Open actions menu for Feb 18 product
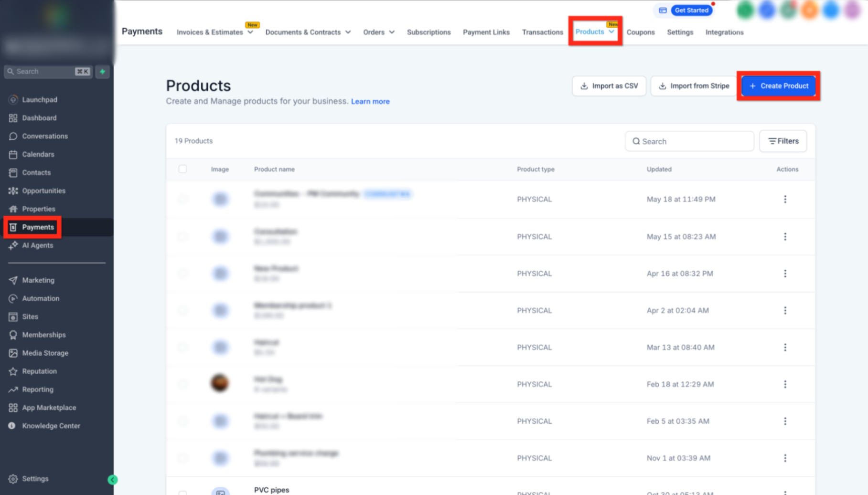The height and width of the screenshot is (495, 868). pos(785,384)
